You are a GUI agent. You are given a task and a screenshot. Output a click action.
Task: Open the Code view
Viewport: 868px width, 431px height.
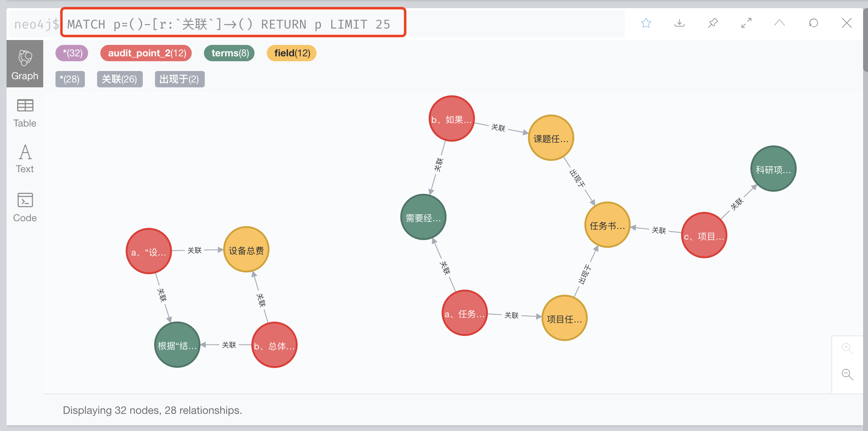click(25, 207)
